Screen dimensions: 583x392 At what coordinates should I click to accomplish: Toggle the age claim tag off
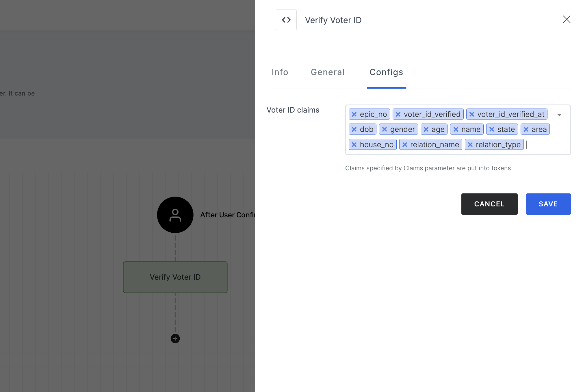[427, 130]
